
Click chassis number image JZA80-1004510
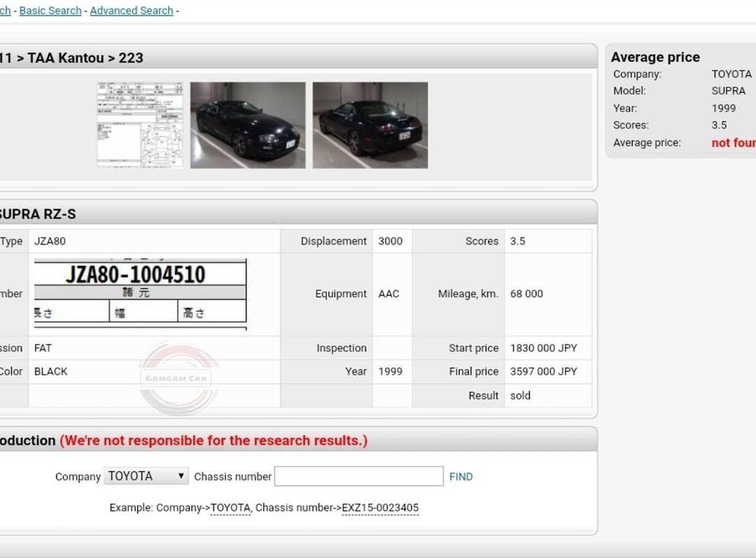point(140,294)
